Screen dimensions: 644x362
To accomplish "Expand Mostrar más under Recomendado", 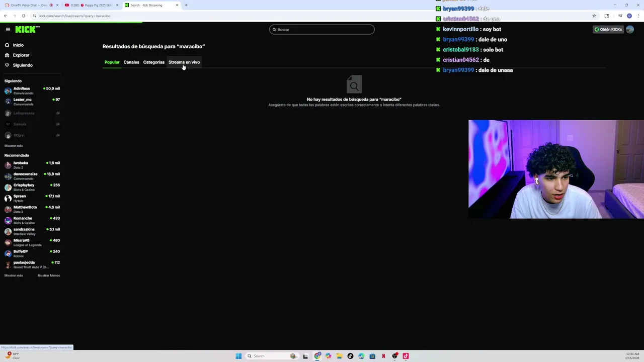I will [14, 276].
